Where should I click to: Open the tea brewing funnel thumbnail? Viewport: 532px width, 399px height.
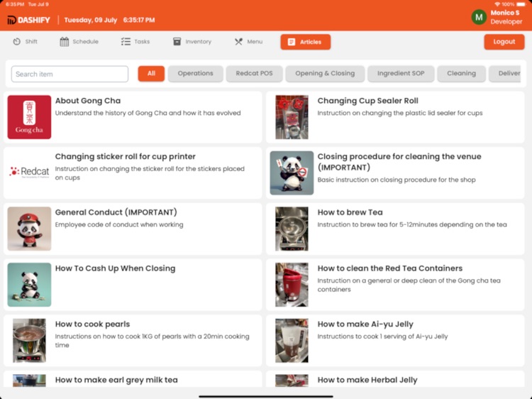pos(292,229)
